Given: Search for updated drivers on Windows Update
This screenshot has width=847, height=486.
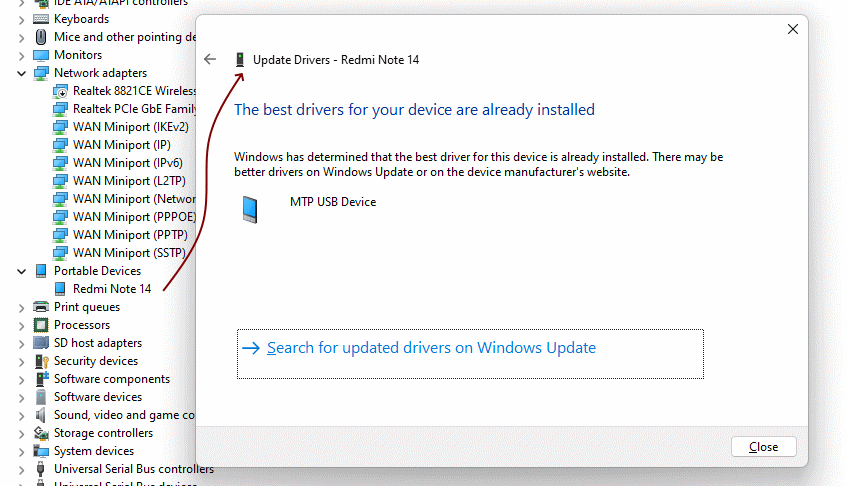Looking at the screenshot, I should click(470, 354).
